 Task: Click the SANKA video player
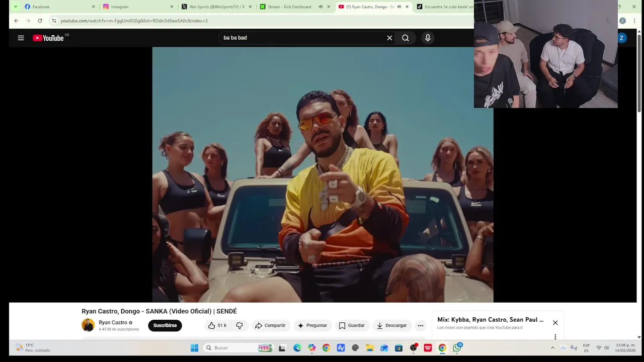pyautogui.click(x=323, y=174)
